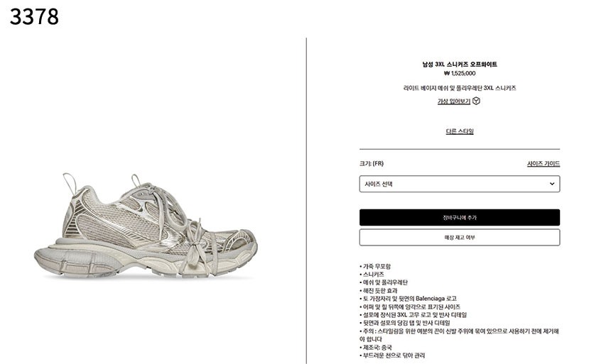Click the 3378 number at top left
This screenshot has width=611, height=364.
point(34,17)
